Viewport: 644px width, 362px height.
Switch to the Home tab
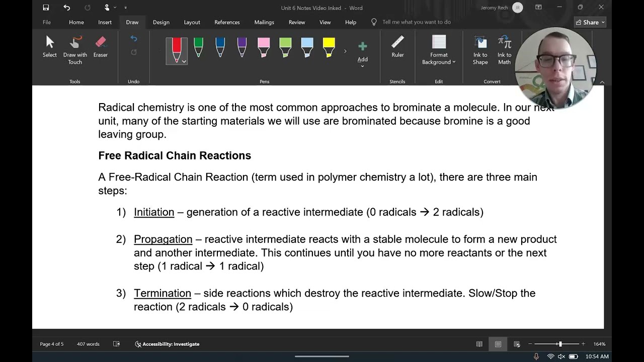point(76,22)
